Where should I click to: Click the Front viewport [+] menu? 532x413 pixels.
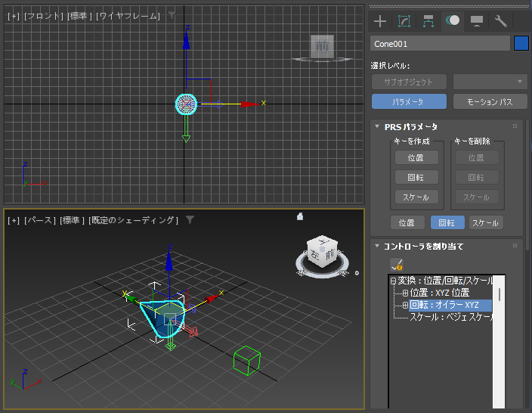(14, 16)
